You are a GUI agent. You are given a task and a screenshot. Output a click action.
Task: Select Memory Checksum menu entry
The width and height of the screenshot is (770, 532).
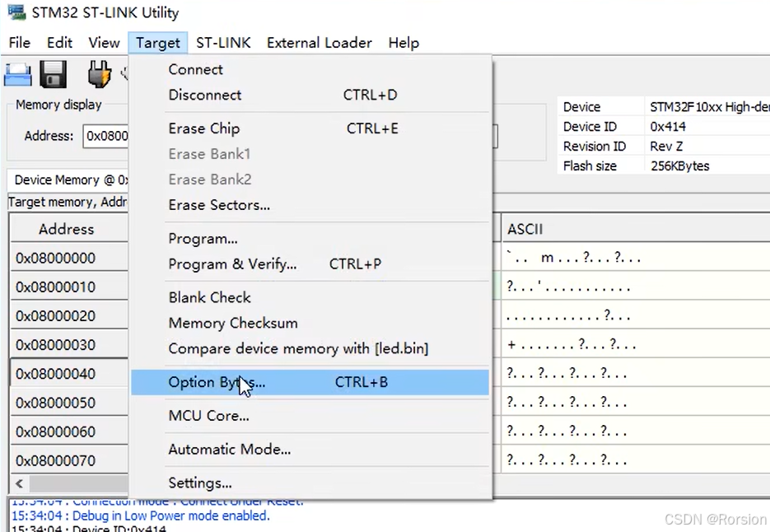pyautogui.click(x=310, y=323)
